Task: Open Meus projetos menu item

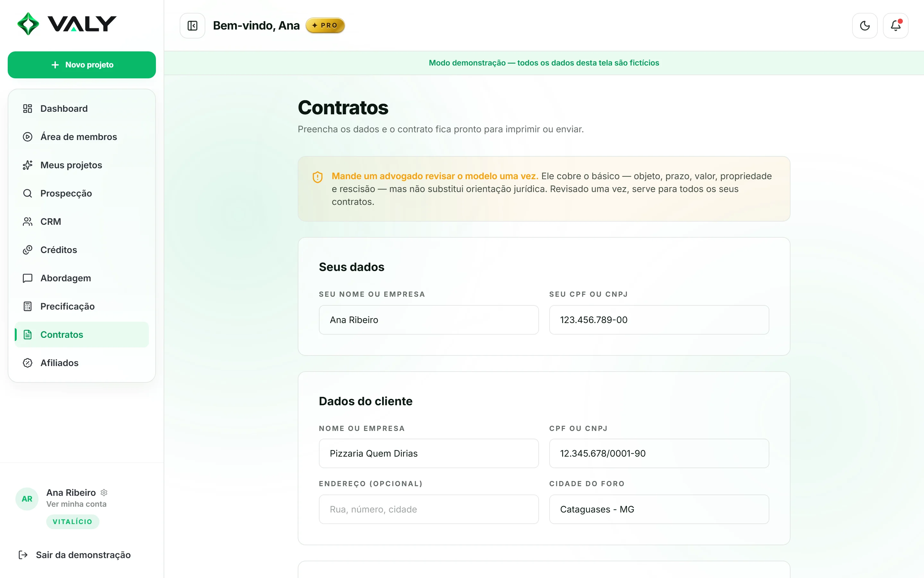Action: pyautogui.click(x=82, y=165)
